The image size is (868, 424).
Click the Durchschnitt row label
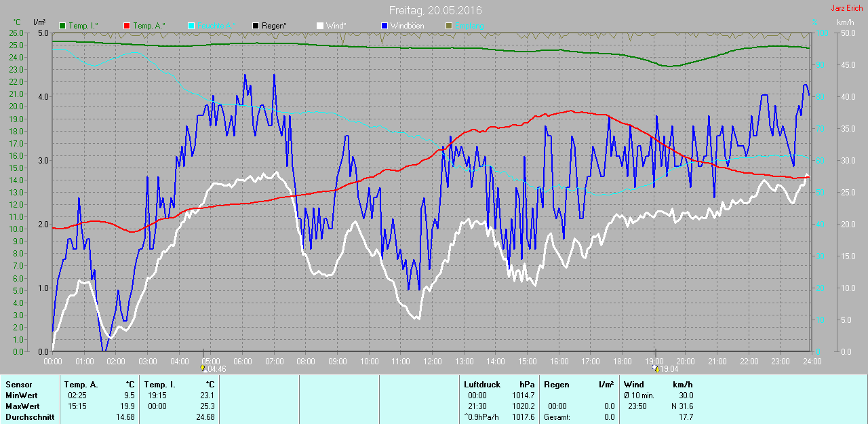click(29, 417)
